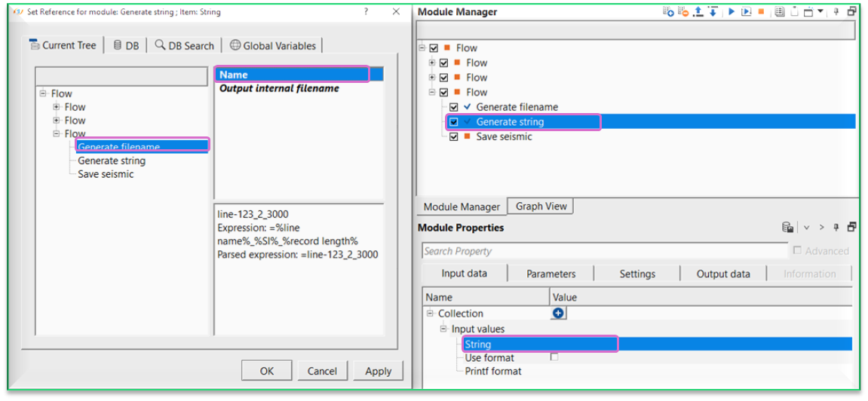The width and height of the screenshot is (868, 401).
Task: Collapse the Collection node in properties
Action: tap(430, 314)
